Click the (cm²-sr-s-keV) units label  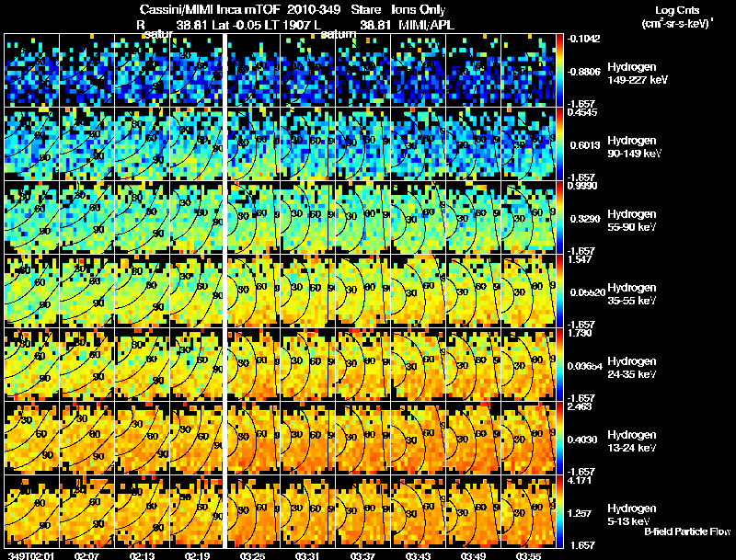(x=677, y=24)
